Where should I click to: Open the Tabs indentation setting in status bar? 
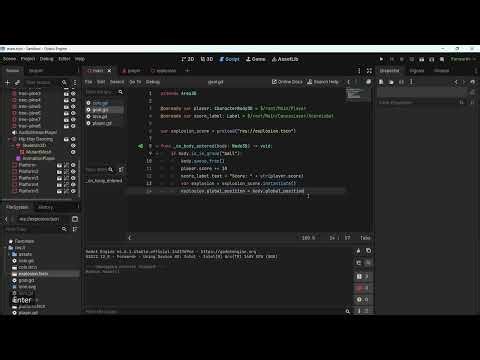pos(365,238)
